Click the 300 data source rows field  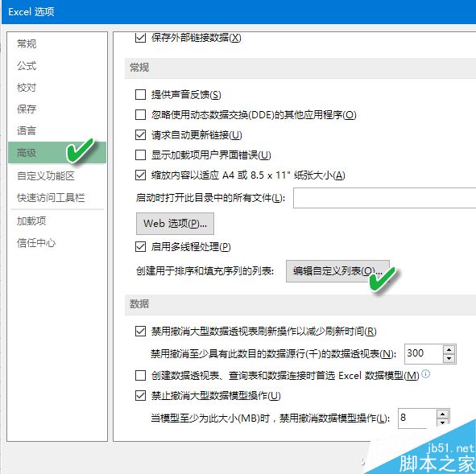[424, 353]
